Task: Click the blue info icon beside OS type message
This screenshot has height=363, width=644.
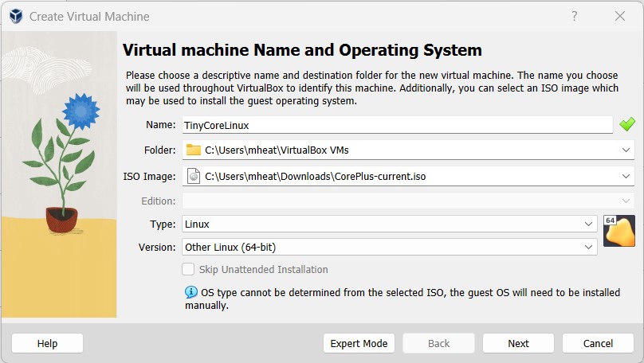Action: coord(191,292)
